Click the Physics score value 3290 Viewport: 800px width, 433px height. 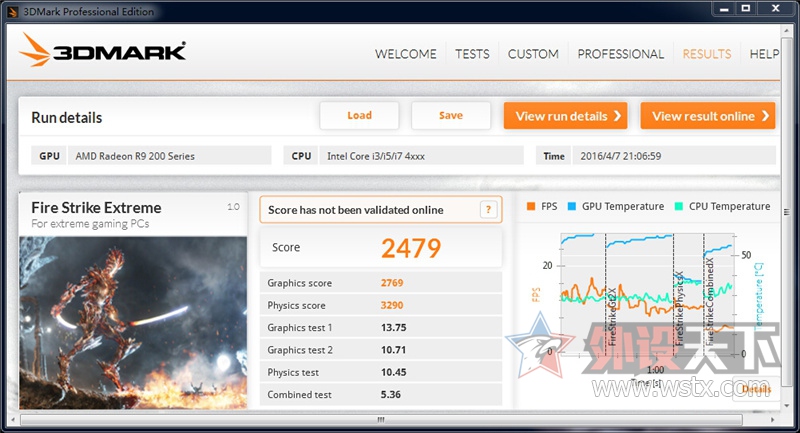tap(392, 305)
